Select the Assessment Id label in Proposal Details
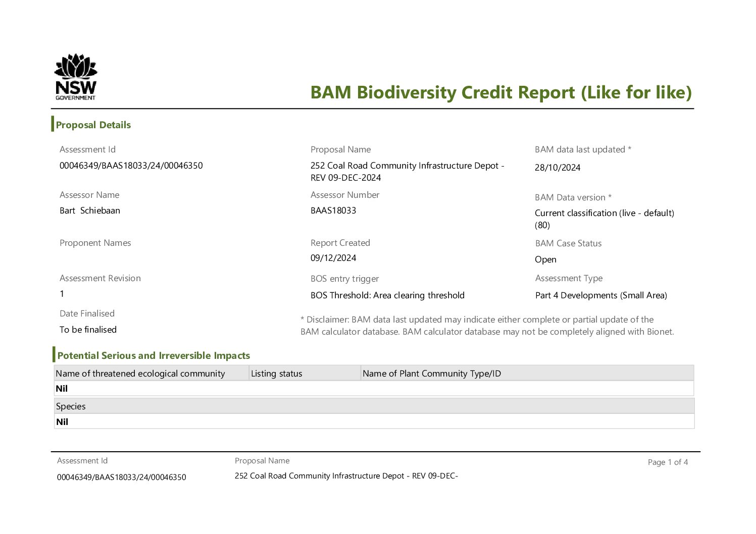This screenshot has height=534, width=756. click(x=87, y=149)
